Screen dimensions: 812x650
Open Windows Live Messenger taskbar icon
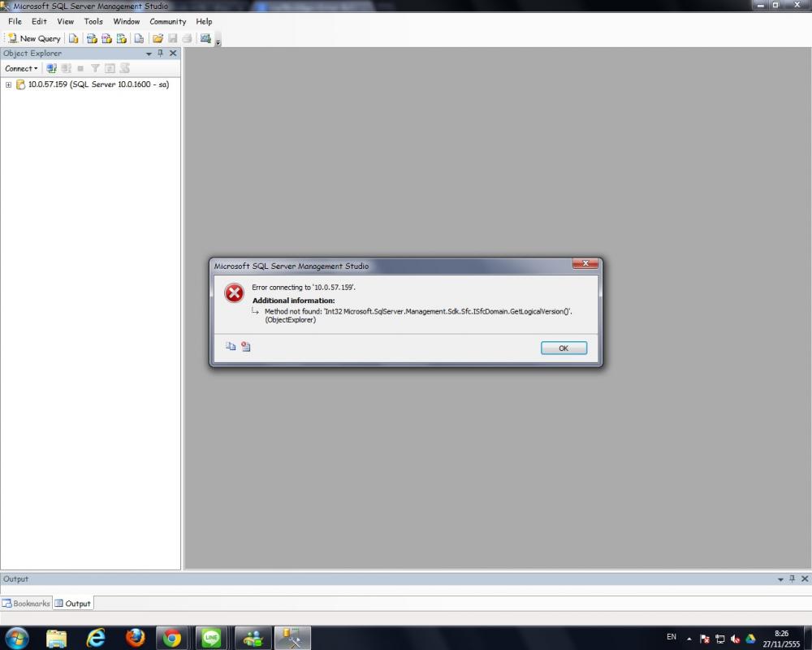(x=253, y=638)
